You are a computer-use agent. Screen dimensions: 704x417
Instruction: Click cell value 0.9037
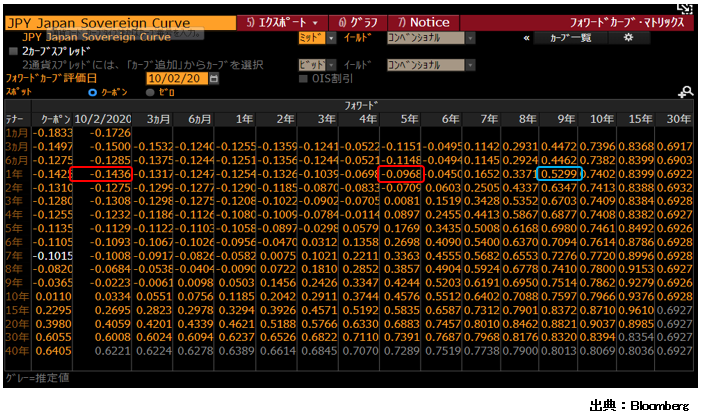click(x=598, y=324)
